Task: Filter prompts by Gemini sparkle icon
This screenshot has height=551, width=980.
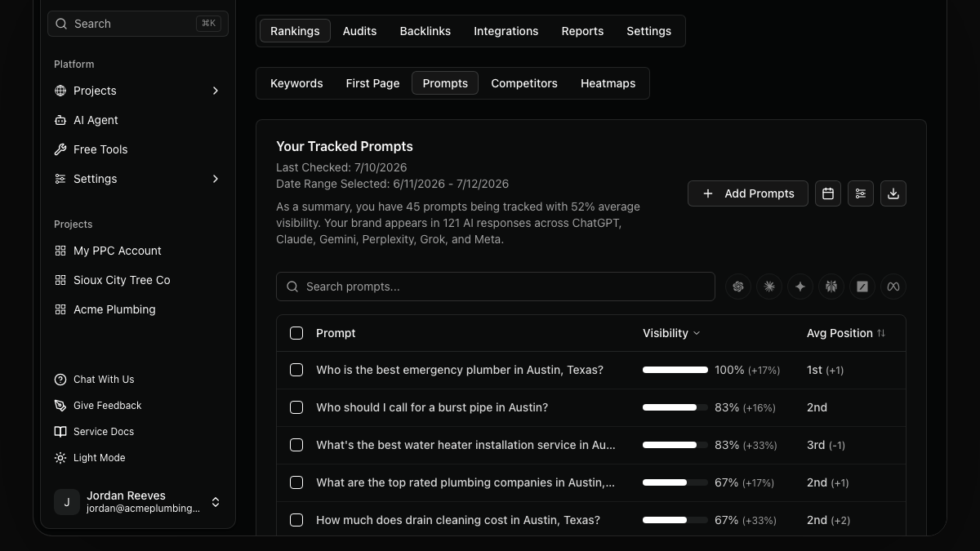Action: (x=800, y=287)
